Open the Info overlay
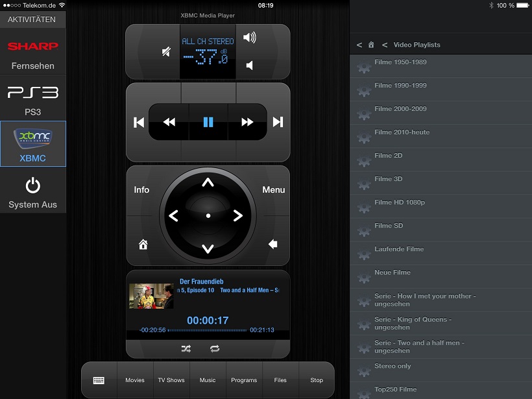The height and width of the screenshot is (399, 532). pos(141,189)
